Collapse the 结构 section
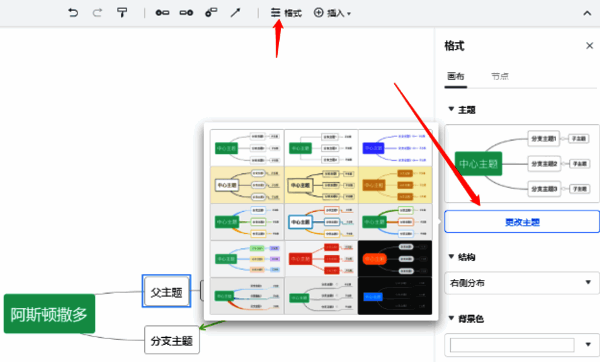The width and height of the screenshot is (600, 362). (x=451, y=256)
